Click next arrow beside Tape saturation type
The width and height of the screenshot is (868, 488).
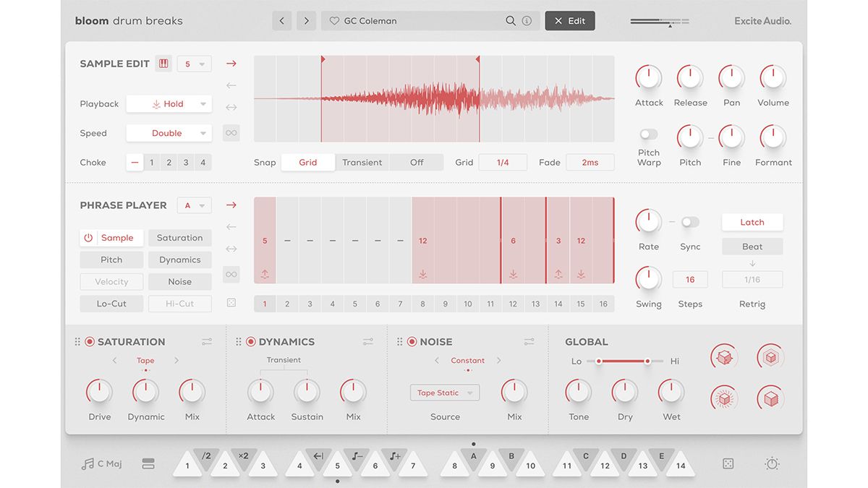[176, 360]
